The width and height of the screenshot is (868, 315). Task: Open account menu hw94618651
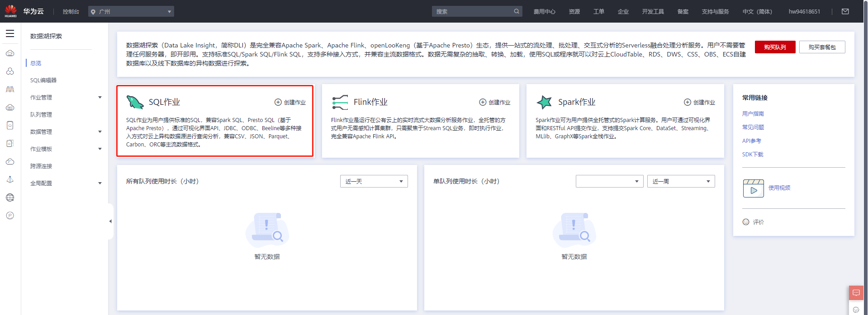pyautogui.click(x=804, y=12)
